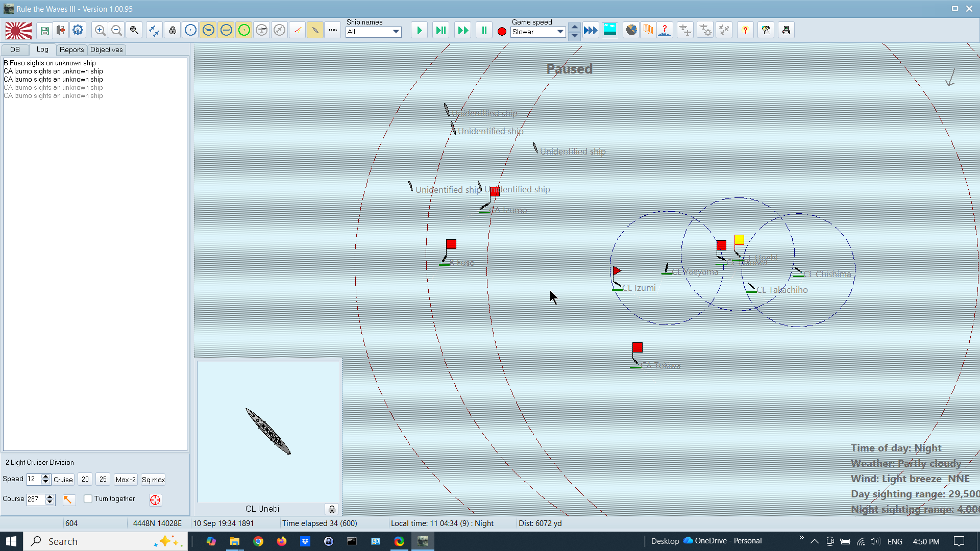Click the padlock beside CL Unebi
The height and width of the screenshot is (551, 980).
(x=332, y=509)
